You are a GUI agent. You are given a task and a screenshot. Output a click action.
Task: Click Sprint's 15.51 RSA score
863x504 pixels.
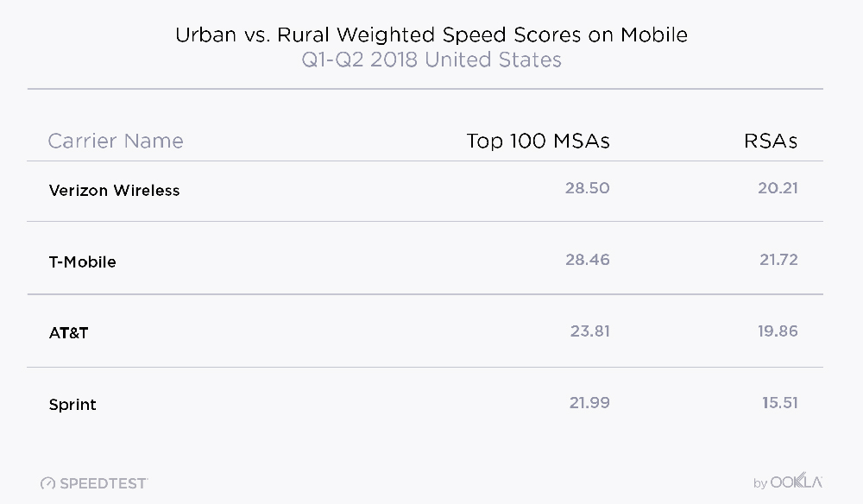(x=777, y=402)
